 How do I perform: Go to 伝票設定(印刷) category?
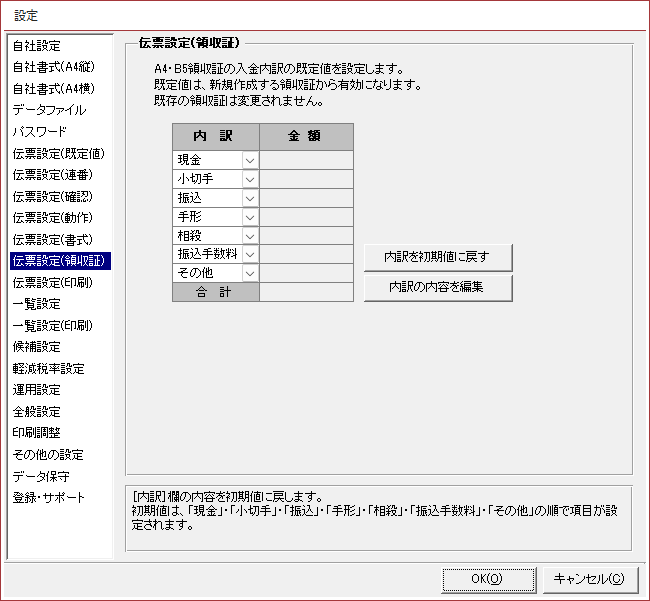(53, 283)
